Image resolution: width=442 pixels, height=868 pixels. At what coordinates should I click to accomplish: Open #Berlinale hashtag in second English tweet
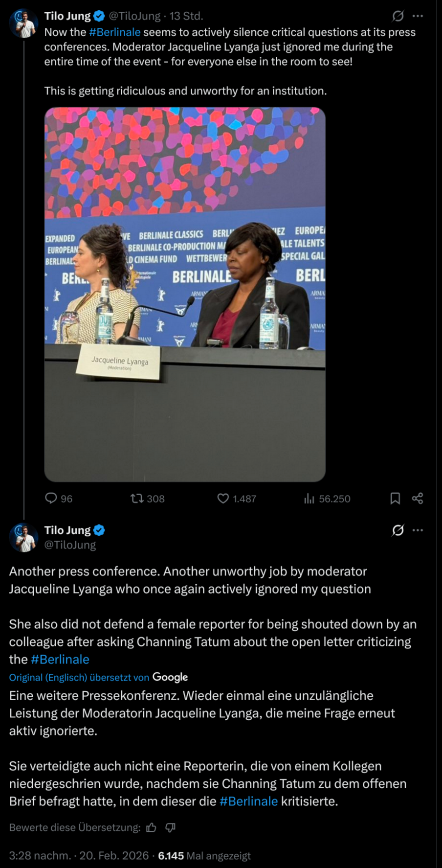pyautogui.click(x=60, y=659)
